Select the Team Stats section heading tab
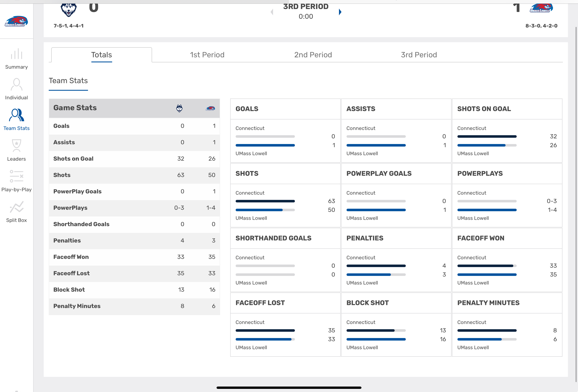The image size is (578, 392). click(x=68, y=81)
